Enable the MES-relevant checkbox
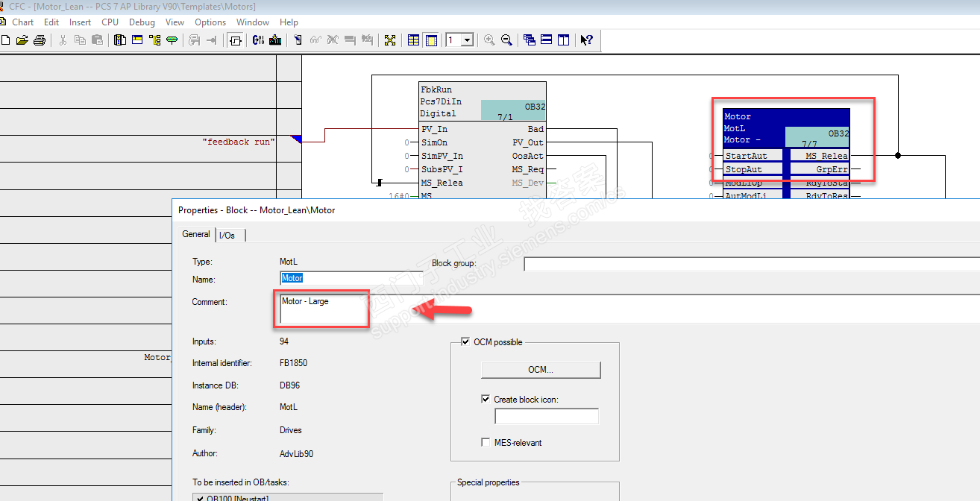The width and height of the screenshot is (980, 501). click(486, 443)
